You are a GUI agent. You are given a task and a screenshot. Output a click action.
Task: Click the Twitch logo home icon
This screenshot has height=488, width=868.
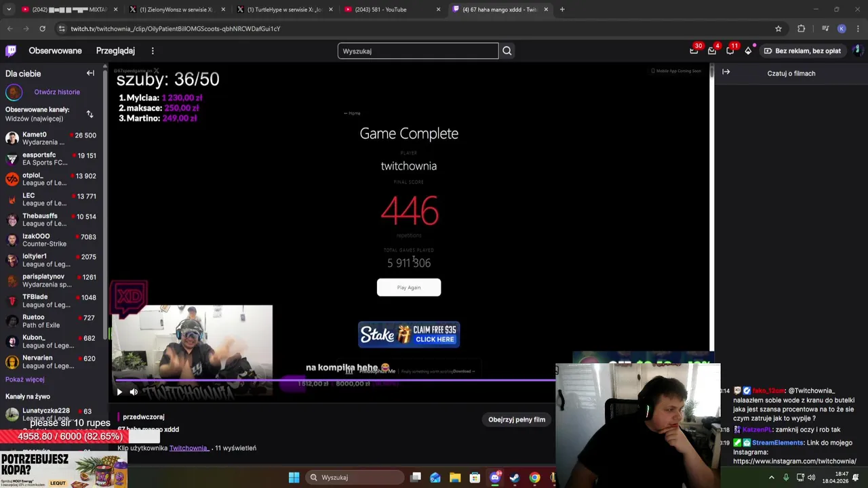tap(11, 51)
